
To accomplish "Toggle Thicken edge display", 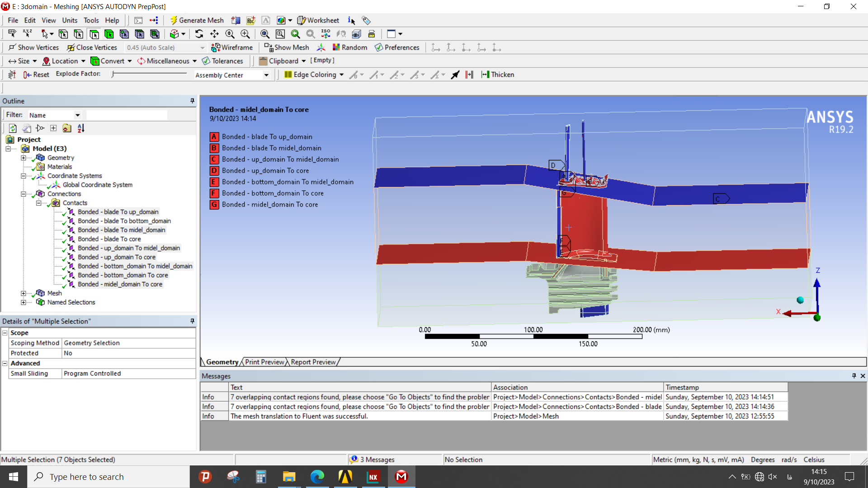I will click(x=498, y=75).
